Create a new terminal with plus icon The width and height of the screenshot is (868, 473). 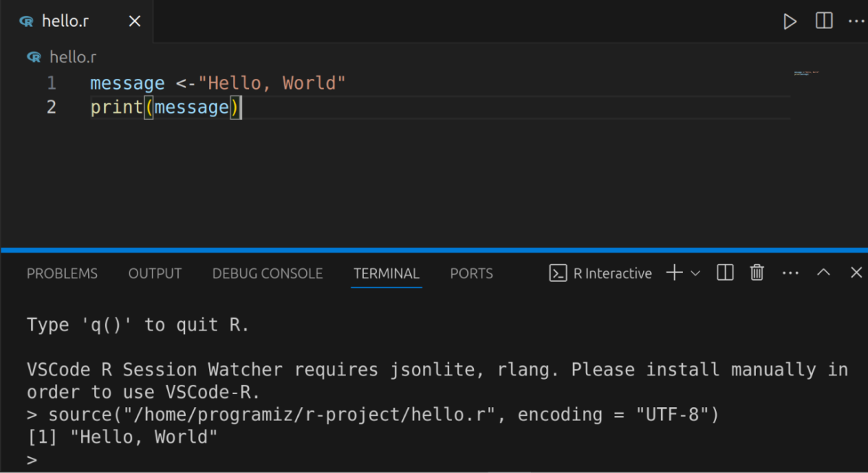point(673,273)
